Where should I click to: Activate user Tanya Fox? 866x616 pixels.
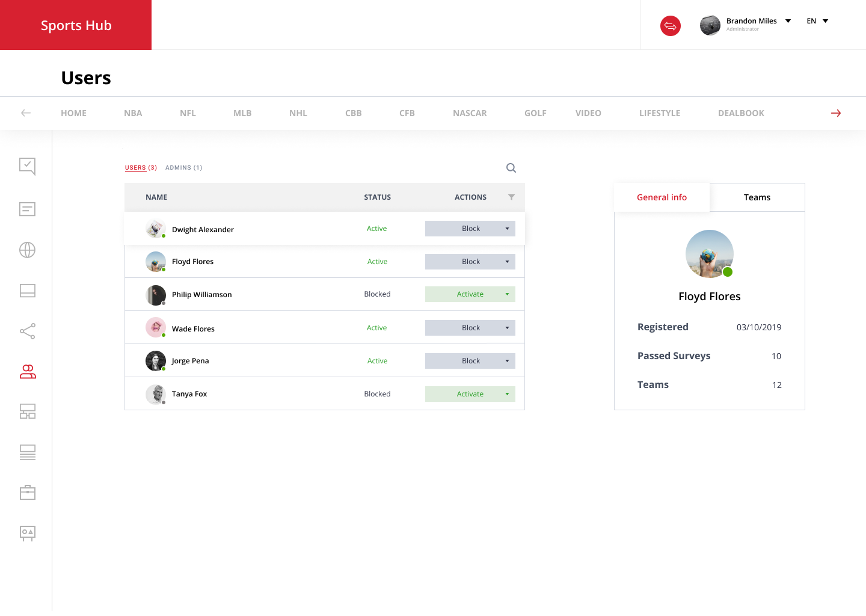[470, 394]
